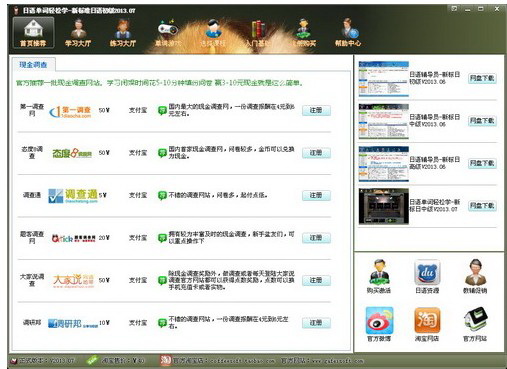507x369 pixels.
Task: Open thumbnail of 日语辅导员 新标日高级
Action: pyautogui.click(x=384, y=163)
